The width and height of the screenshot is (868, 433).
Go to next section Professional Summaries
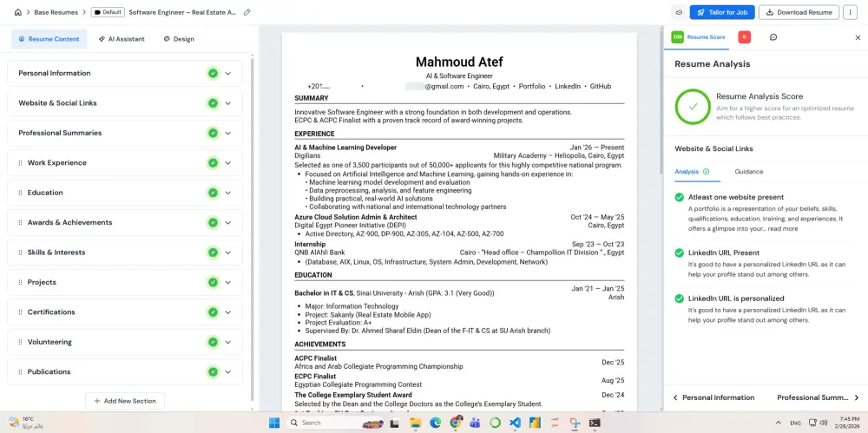[x=818, y=397]
